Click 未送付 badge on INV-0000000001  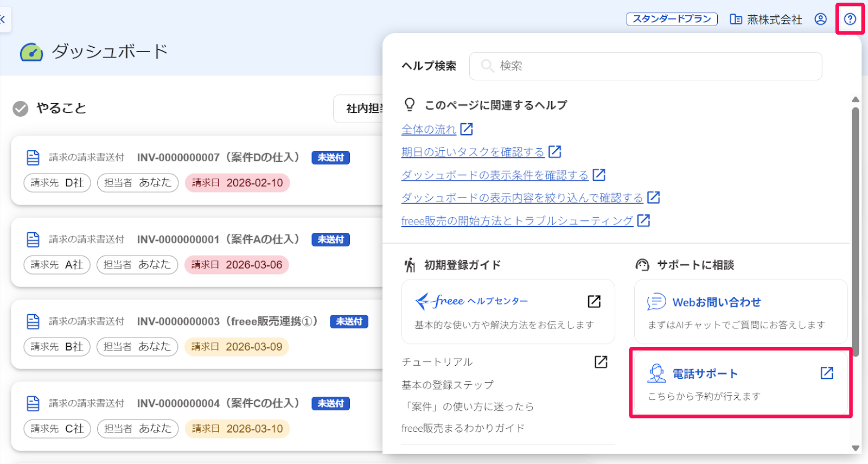330,240
